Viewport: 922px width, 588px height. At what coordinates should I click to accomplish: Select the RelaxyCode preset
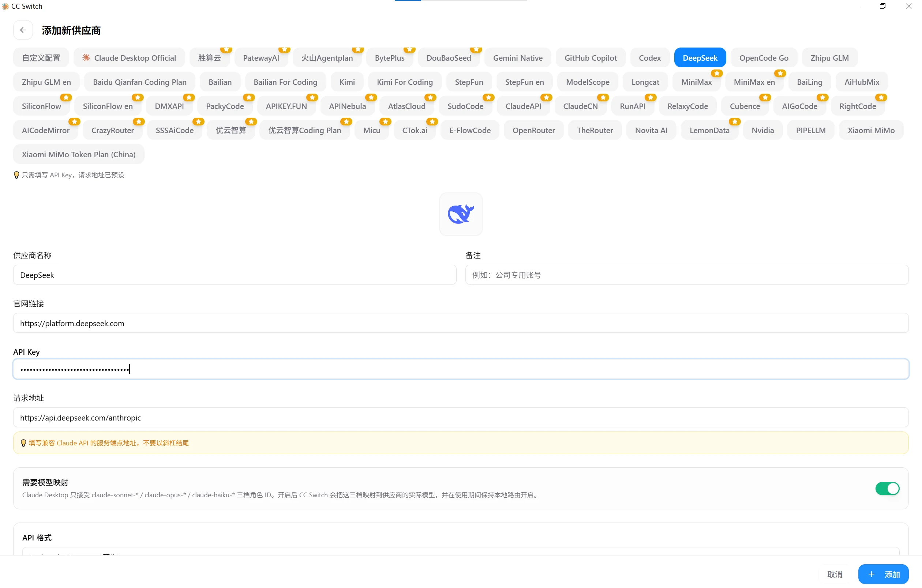(x=688, y=106)
